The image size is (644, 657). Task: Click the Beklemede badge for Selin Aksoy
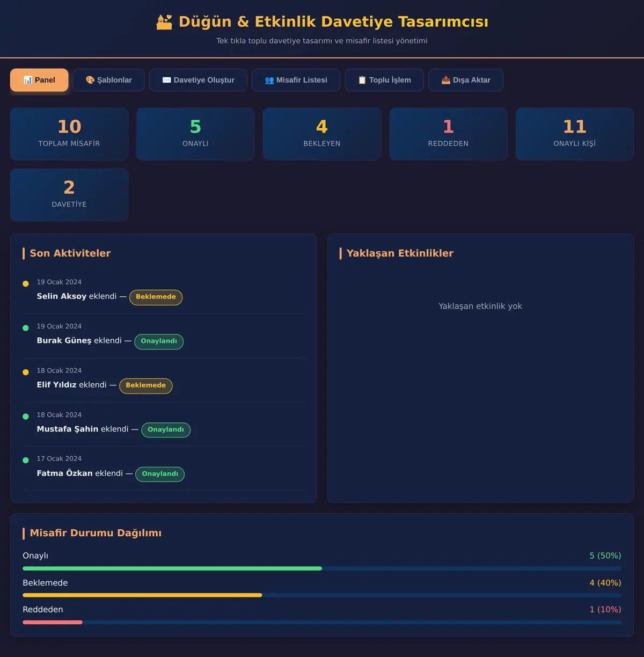coord(156,297)
